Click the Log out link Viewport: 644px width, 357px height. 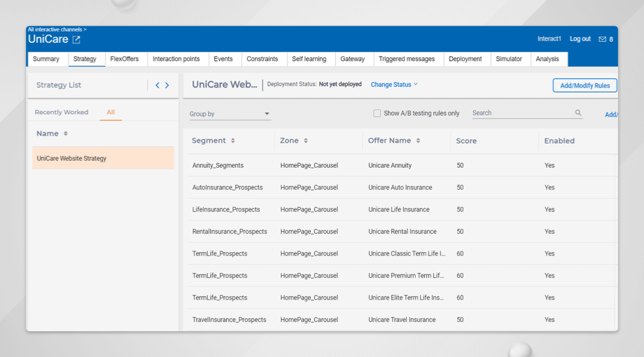[x=580, y=38]
